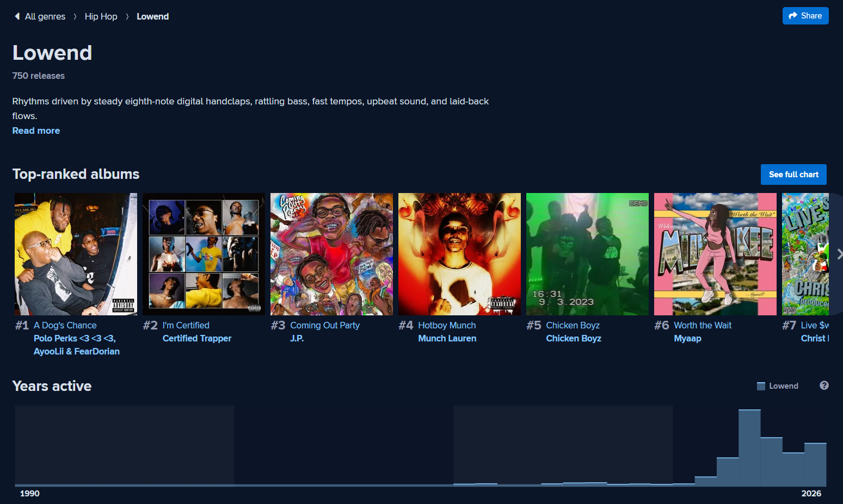Open the Hotboy Munch album title

pyautogui.click(x=447, y=325)
